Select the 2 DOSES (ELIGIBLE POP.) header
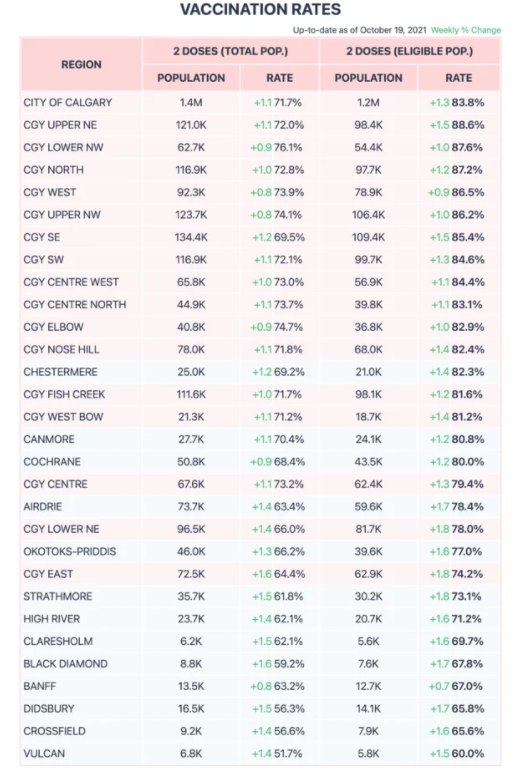The width and height of the screenshot is (528, 777). tap(409, 51)
